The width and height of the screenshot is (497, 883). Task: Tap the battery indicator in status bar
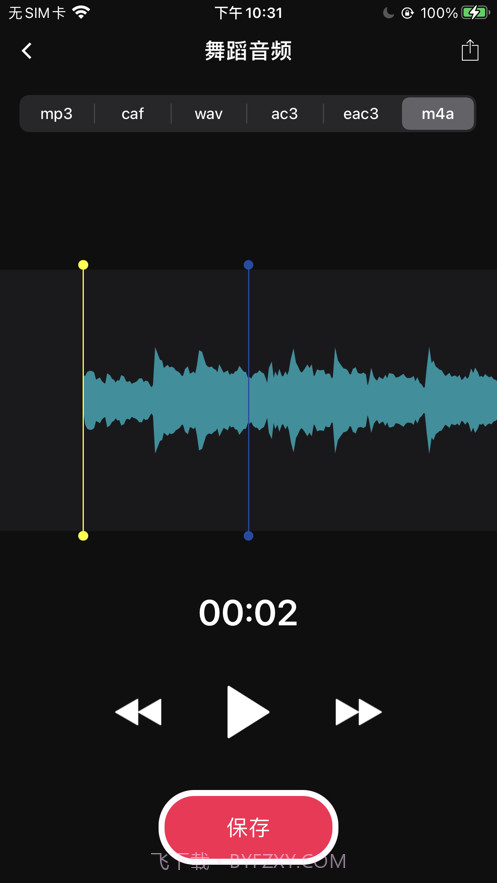[476, 12]
